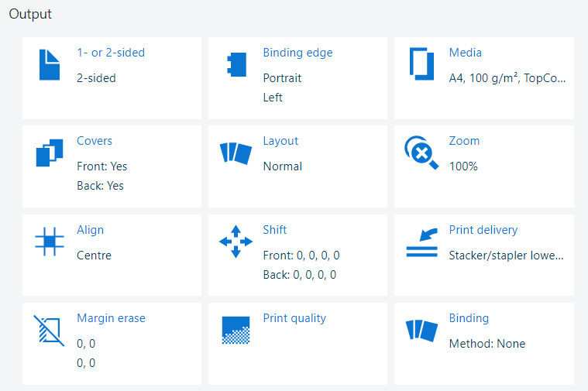Click the Print quality title
This screenshot has width=588, height=391.
click(x=294, y=318)
